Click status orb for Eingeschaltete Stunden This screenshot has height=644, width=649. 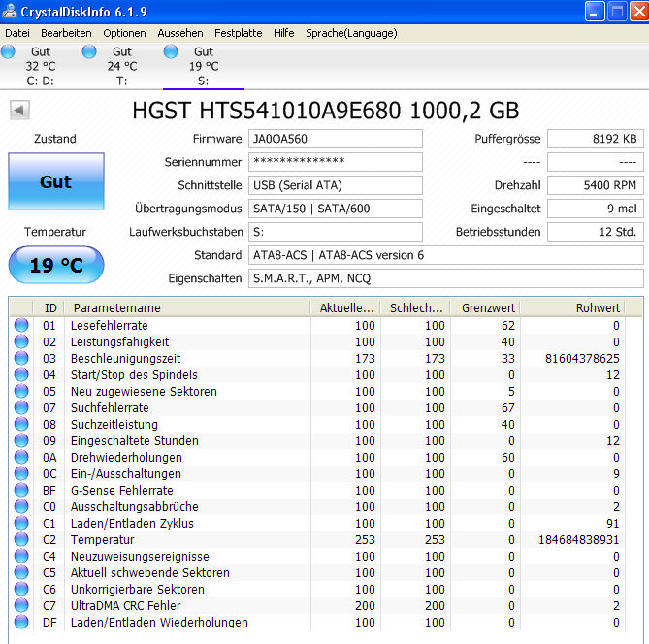[21, 440]
